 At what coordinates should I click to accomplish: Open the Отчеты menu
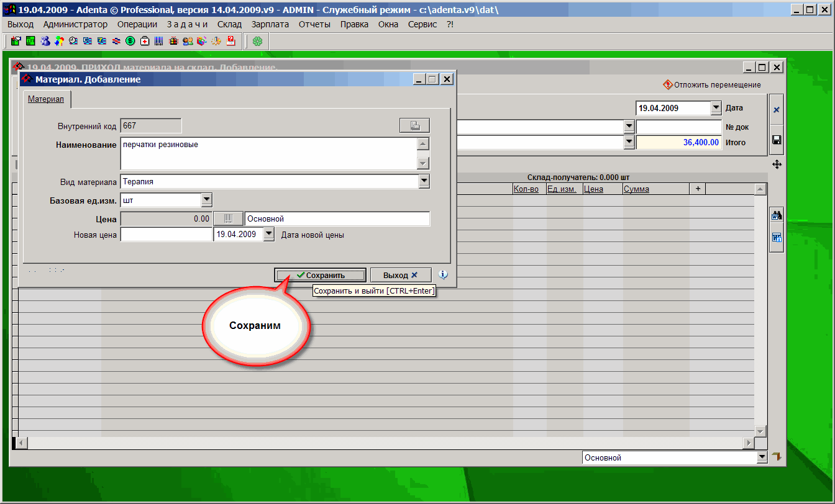pos(314,24)
